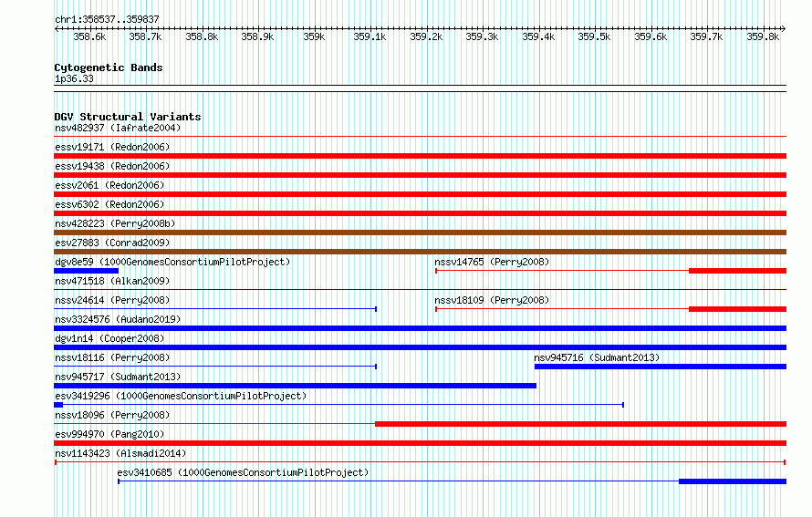This screenshot has width=812, height=517.
Task: Open variant nssv14765 (Perry2008)
Action: 492,262
